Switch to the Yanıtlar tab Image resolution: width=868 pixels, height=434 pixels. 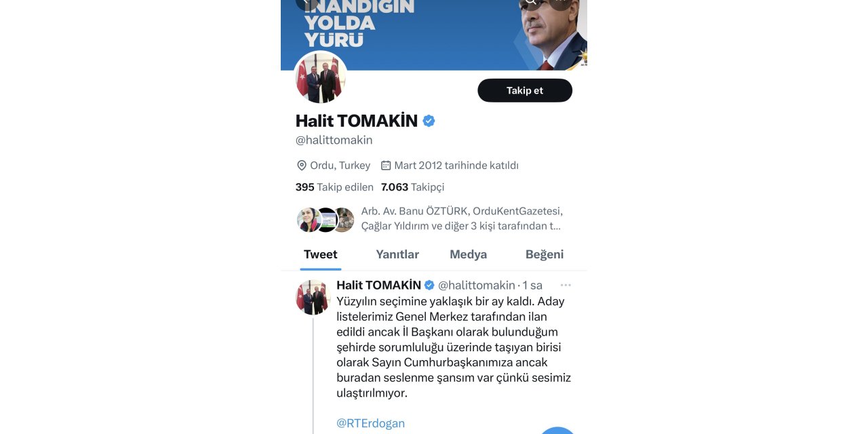[x=397, y=254]
